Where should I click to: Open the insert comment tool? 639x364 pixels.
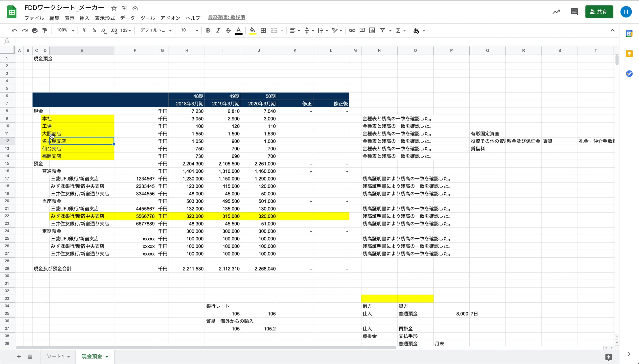pos(362,30)
